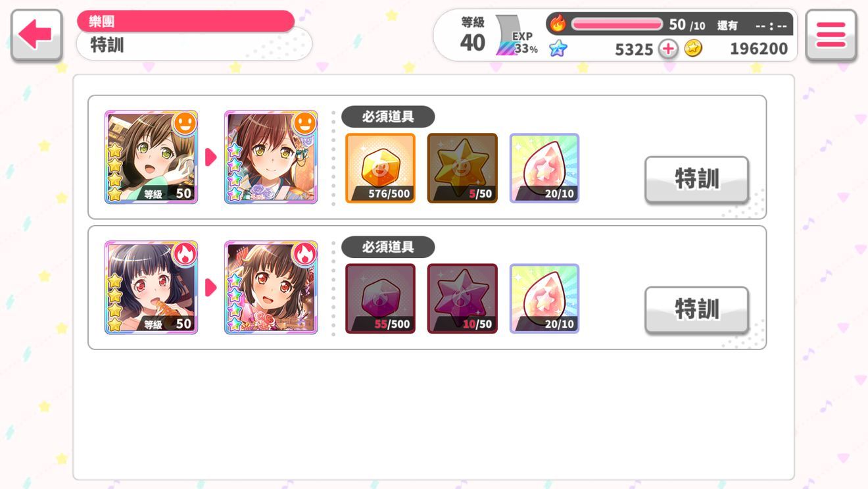Tap the gold coin icon
868x489 pixels.
tap(693, 49)
